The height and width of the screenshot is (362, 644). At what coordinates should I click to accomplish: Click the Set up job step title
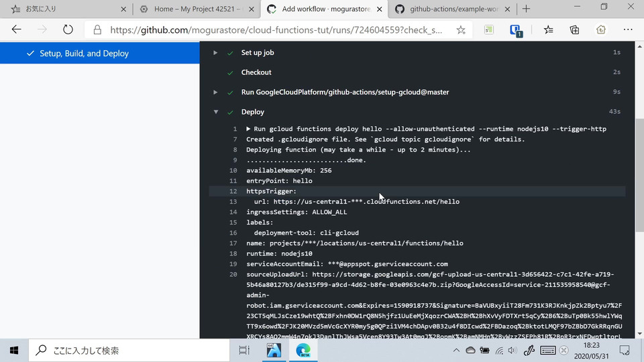click(258, 52)
